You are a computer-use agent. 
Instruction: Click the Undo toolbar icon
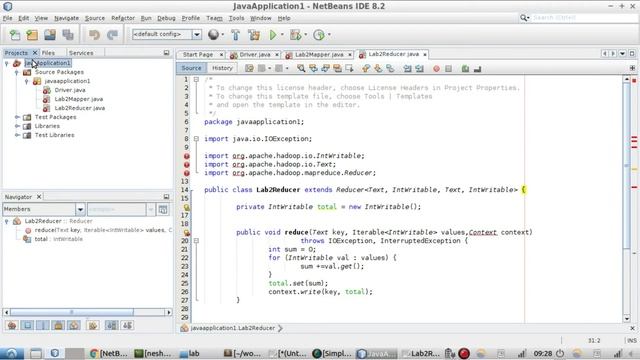coord(94,35)
